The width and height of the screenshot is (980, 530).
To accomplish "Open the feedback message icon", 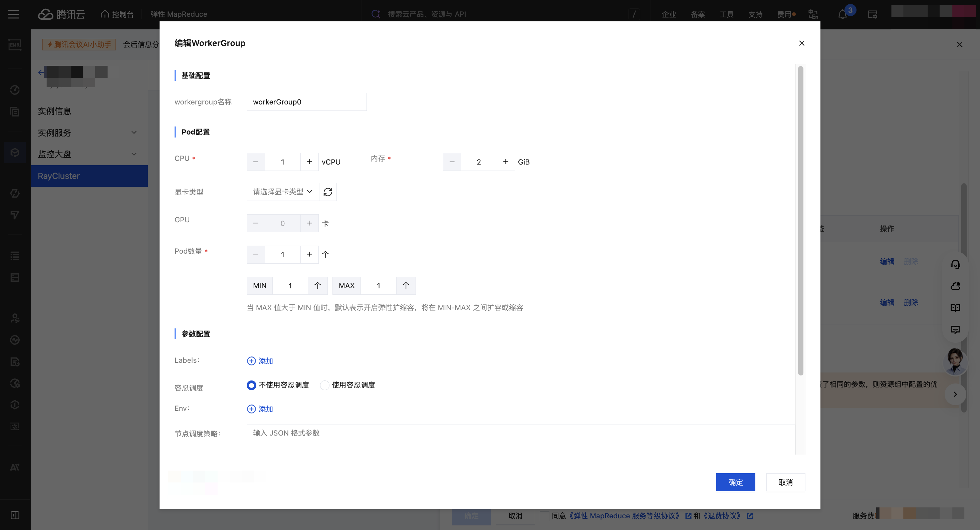I will point(955,329).
